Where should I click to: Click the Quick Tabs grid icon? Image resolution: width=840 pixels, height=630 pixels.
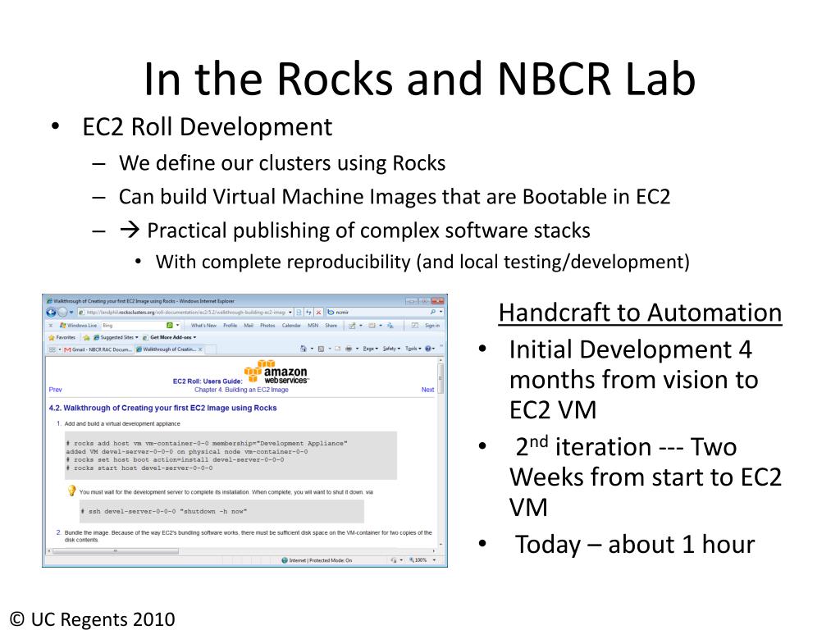click(x=52, y=349)
